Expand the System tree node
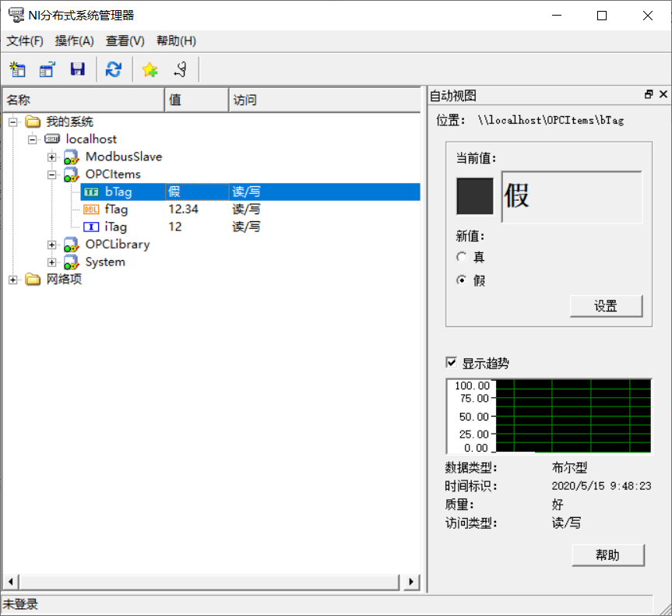 point(52,262)
